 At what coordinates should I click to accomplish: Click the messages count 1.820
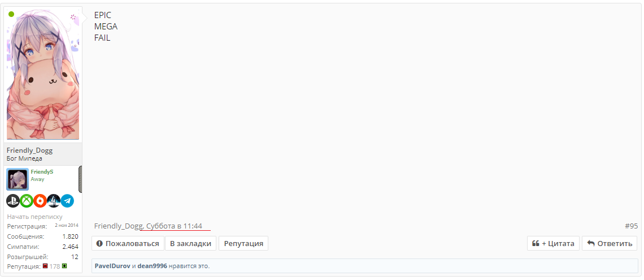coord(70,236)
